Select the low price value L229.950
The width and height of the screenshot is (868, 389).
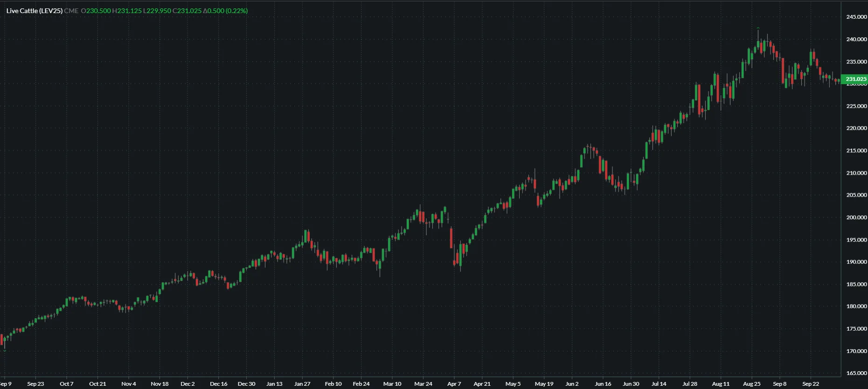click(157, 11)
